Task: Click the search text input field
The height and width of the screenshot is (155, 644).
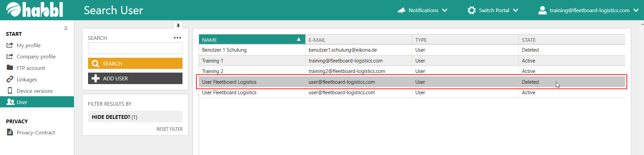Action: 135,48
